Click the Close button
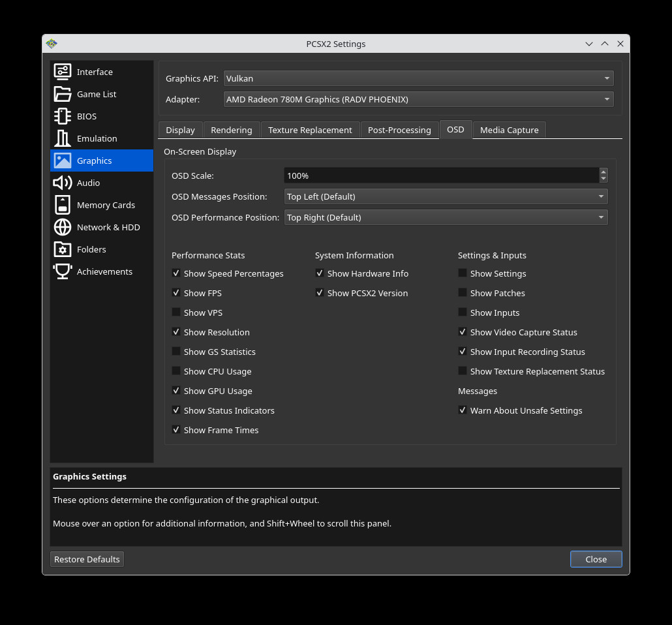This screenshot has height=625, width=672. click(x=596, y=559)
